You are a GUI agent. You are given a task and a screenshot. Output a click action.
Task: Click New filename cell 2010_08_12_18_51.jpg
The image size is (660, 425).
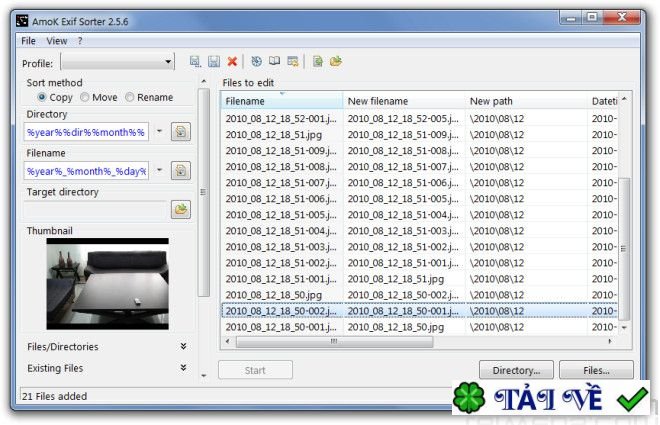click(396, 279)
